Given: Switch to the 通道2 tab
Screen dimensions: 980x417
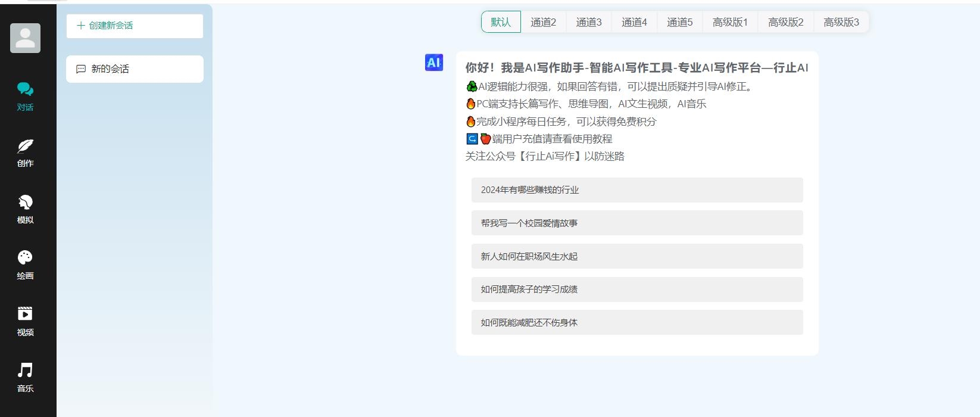Looking at the screenshot, I should click(544, 22).
